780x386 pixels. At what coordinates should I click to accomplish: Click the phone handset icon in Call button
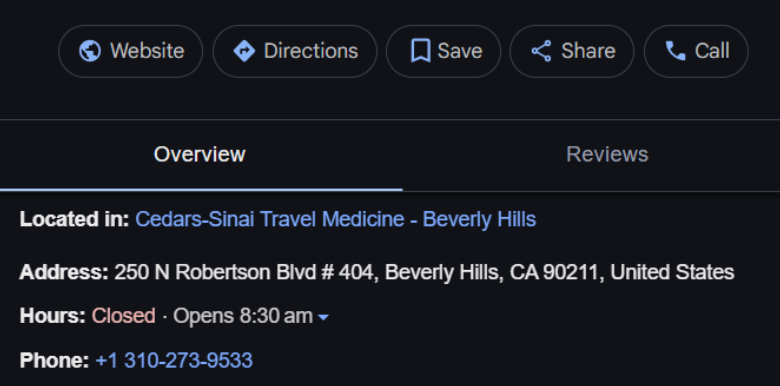click(x=676, y=51)
